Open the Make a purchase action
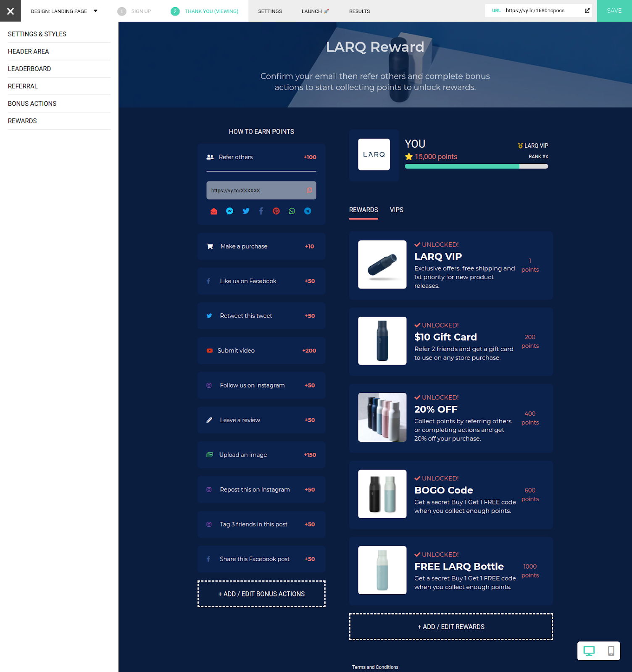Image resolution: width=632 pixels, height=672 pixels. pyautogui.click(x=261, y=247)
